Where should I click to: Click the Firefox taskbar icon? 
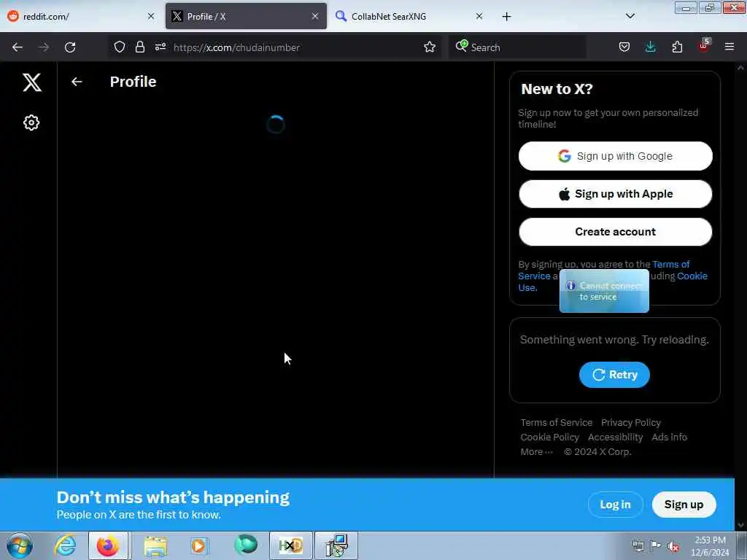coord(108,545)
